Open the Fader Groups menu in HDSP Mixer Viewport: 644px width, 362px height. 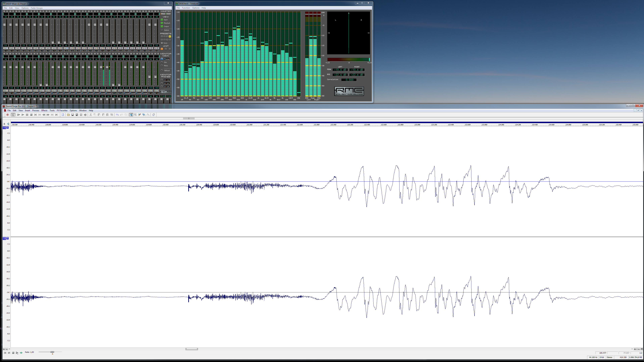pos(37,8)
